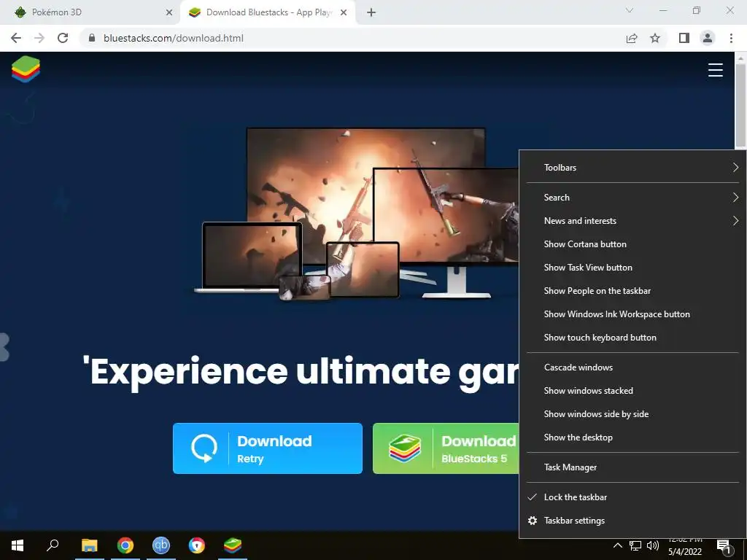
Task: Choose Show windows side by side
Action: (x=632, y=414)
